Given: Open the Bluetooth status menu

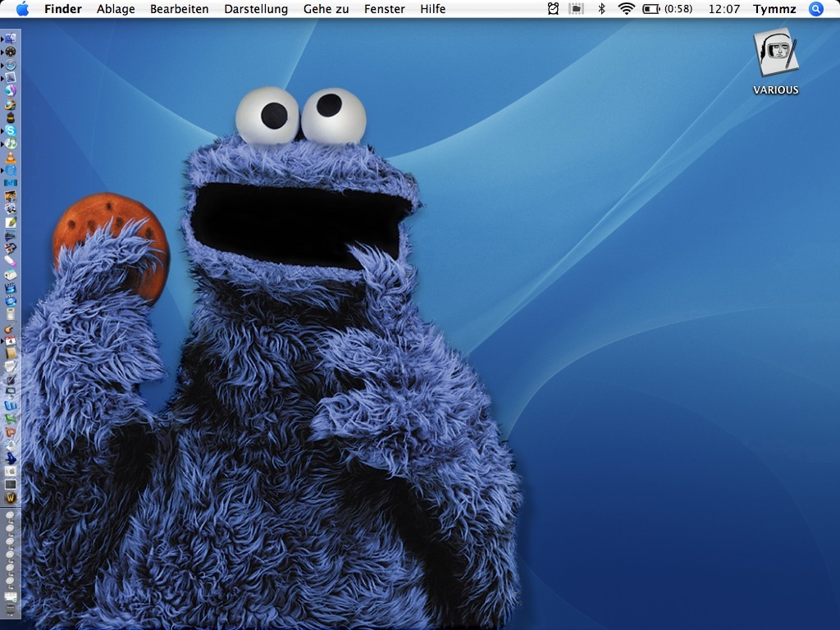Looking at the screenshot, I should tap(601, 8).
